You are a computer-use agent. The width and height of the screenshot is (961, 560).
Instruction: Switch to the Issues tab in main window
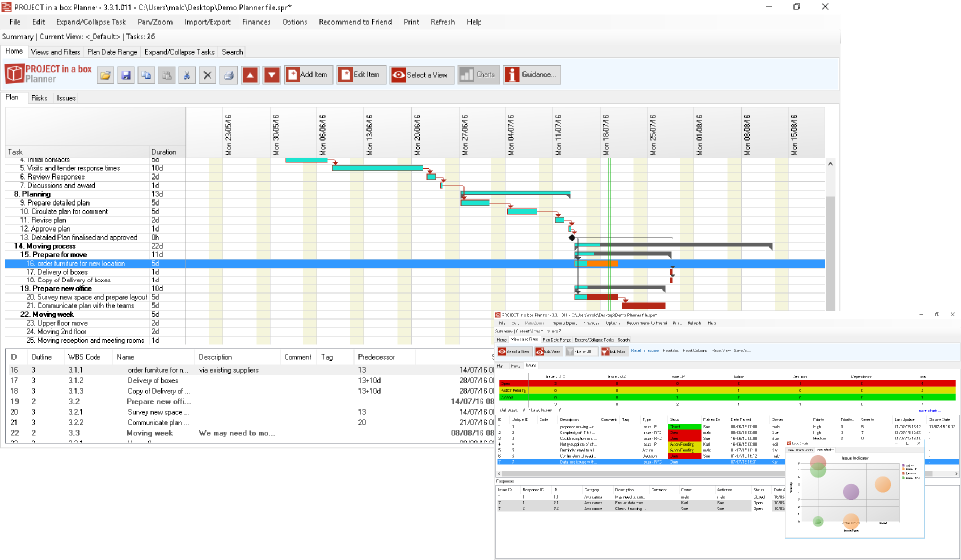tap(66, 98)
